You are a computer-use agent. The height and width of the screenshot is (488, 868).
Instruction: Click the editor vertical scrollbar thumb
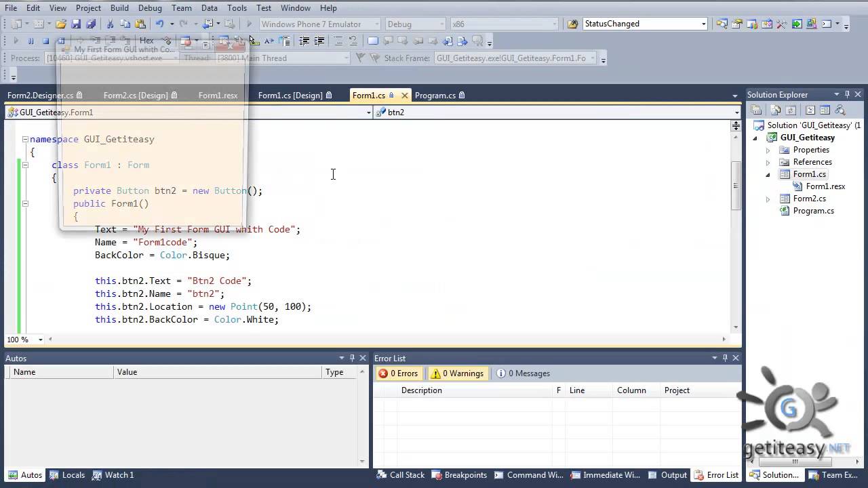click(x=736, y=185)
